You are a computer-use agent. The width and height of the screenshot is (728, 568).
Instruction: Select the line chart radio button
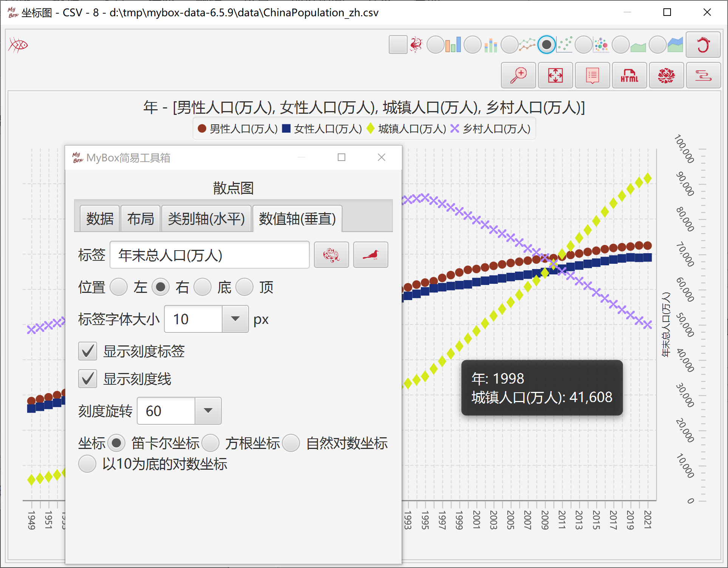(x=510, y=45)
